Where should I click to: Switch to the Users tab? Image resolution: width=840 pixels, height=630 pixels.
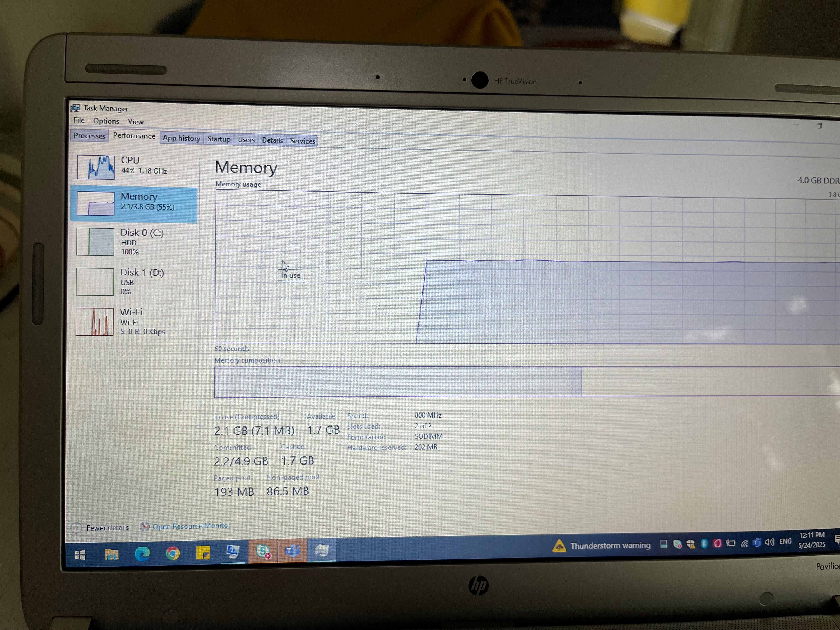(x=246, y=140)
